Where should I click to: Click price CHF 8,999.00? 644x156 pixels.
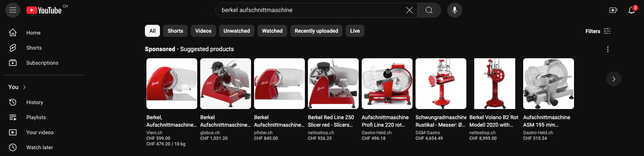(483, 138)
